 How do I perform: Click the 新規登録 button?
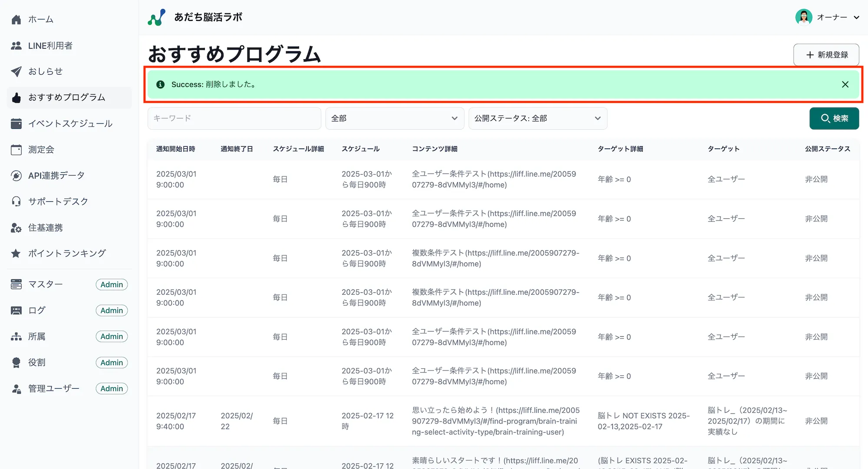coord(825,55)
